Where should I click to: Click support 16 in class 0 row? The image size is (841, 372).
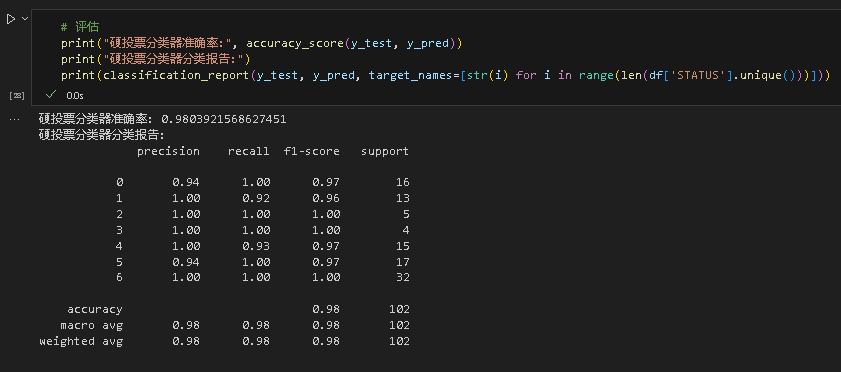403,182
